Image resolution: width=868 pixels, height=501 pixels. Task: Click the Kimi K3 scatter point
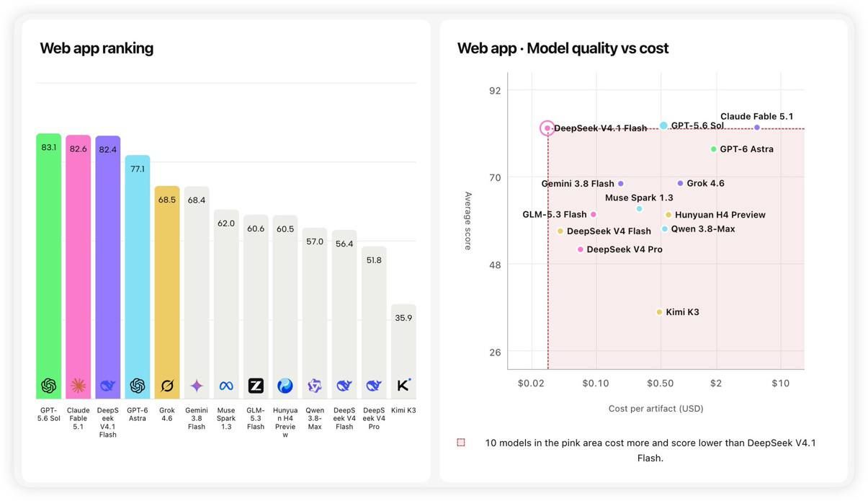click(x=659, y=312)
